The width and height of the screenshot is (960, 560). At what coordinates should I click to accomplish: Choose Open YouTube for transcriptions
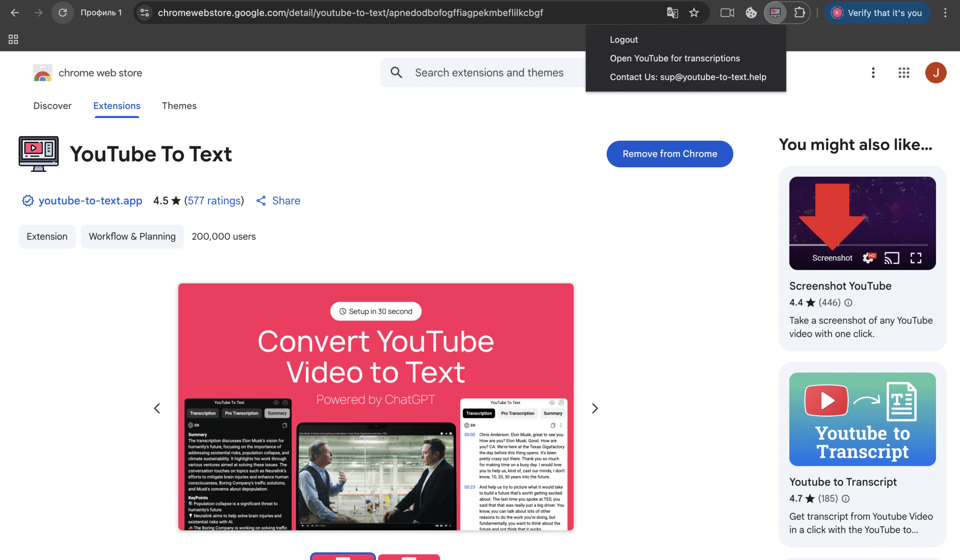[x=675, y=58]
